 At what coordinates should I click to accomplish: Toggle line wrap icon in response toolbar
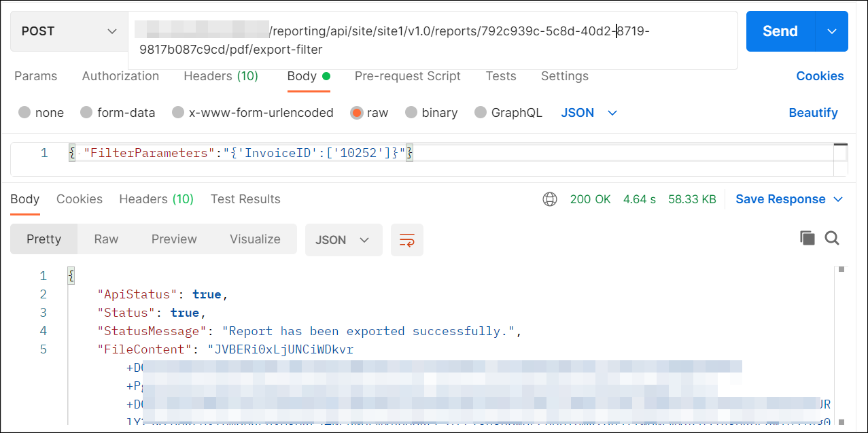point(407,240)
